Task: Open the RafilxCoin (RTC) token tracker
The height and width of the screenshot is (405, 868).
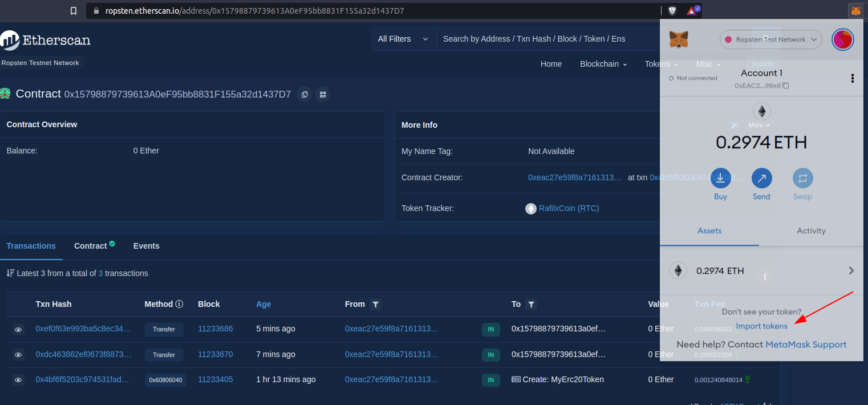Action: tap(569, 208)
